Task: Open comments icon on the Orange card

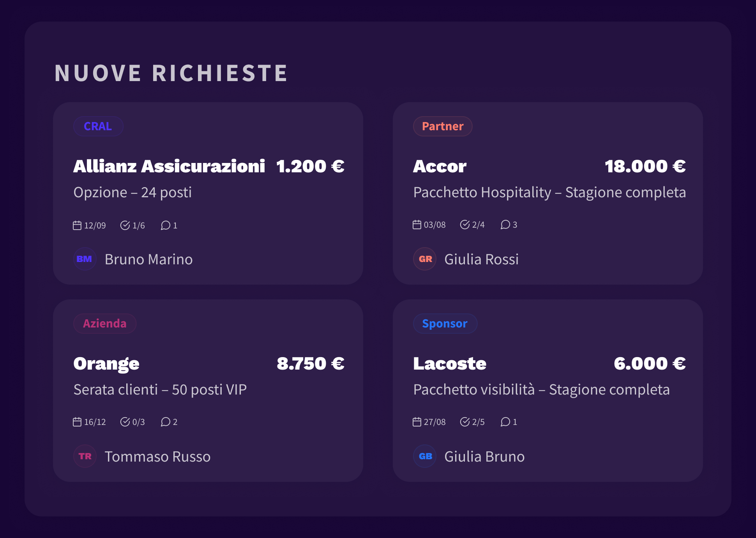Action: (x=166, y=422)
